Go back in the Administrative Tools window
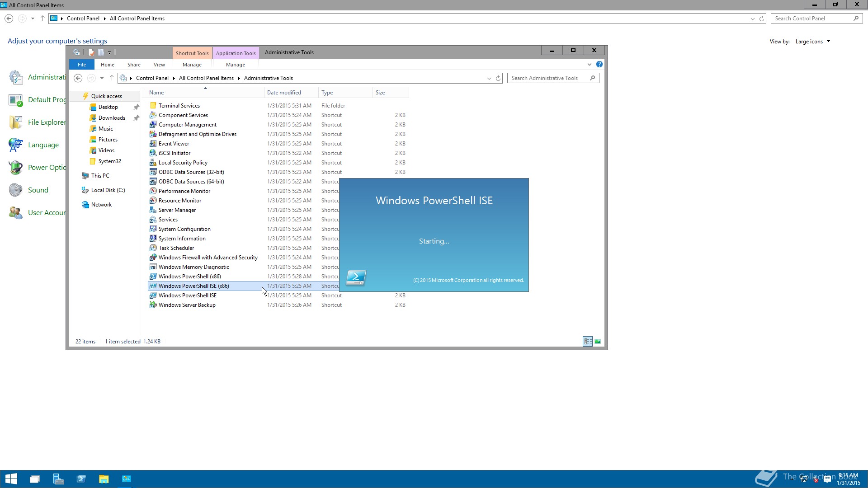This screenshot has width=868, height=488. pyautogui.click(x=78, y=78)
